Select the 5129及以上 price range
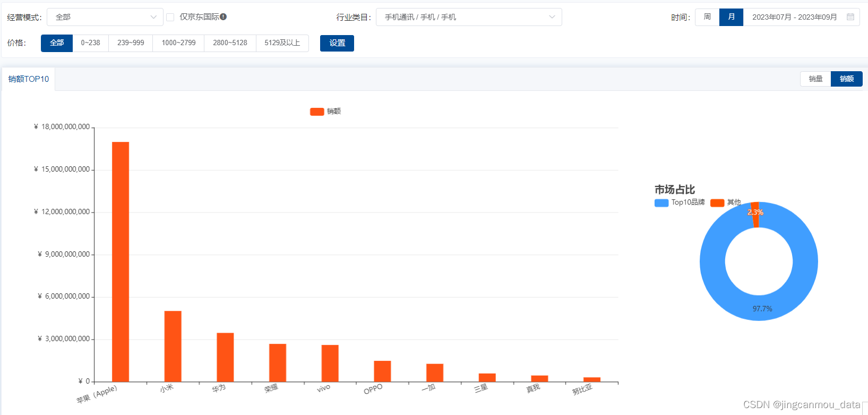Image resolution: width=868 pixels, height=415 pixels. (282, 43)
